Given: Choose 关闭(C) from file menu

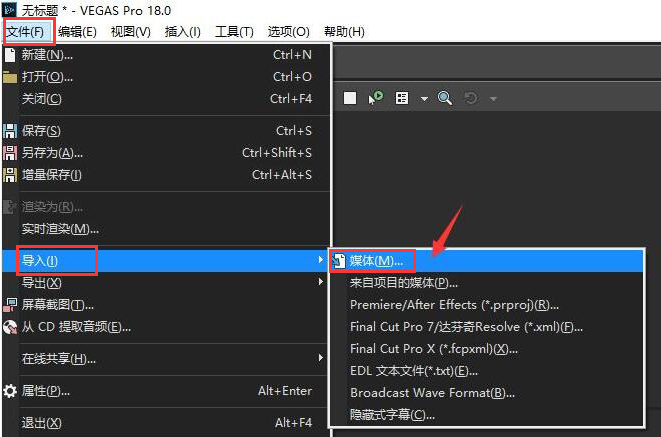Looking at the screenshot, I should tap(166, 99).
